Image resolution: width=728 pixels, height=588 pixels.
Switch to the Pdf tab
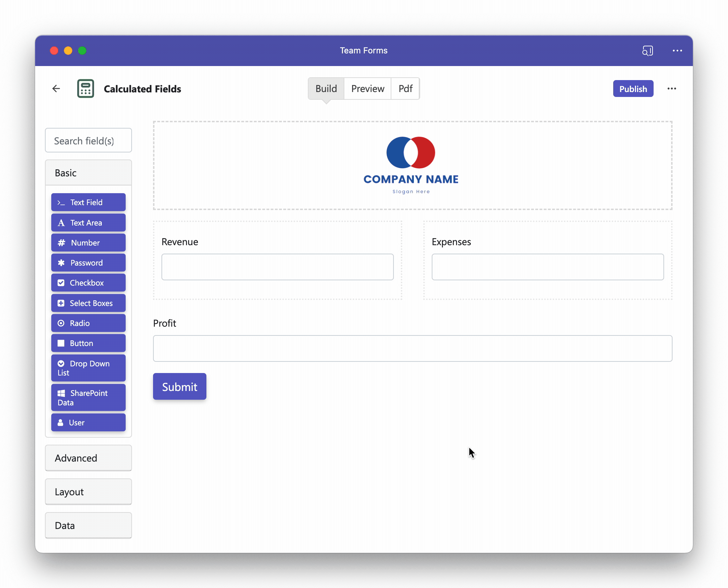click(405, 89)
